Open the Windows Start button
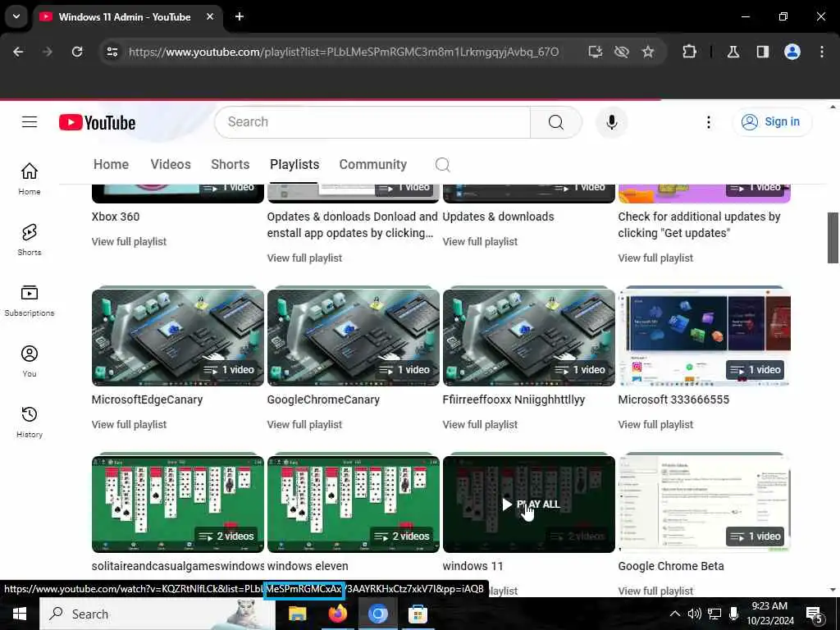 (x=20, y=614)
